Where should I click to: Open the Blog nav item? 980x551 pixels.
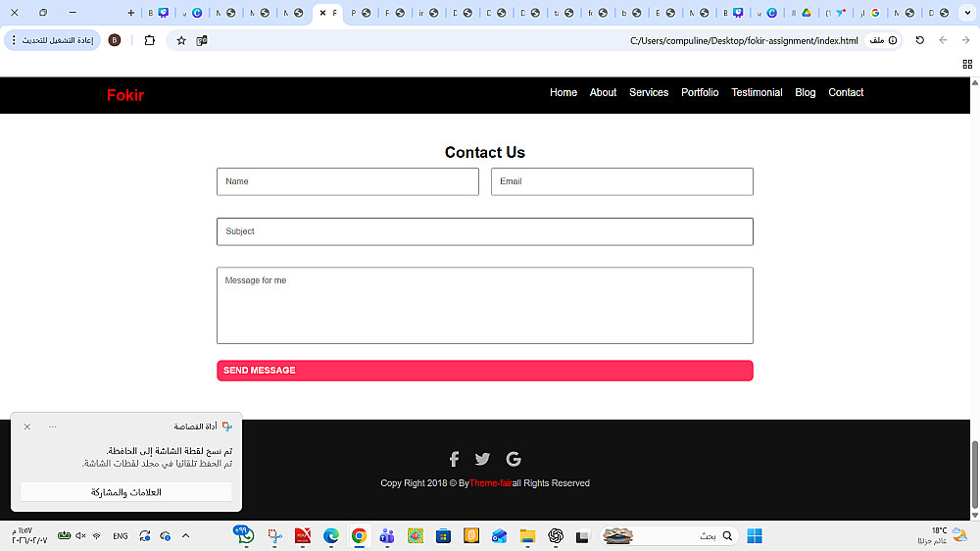805,92
